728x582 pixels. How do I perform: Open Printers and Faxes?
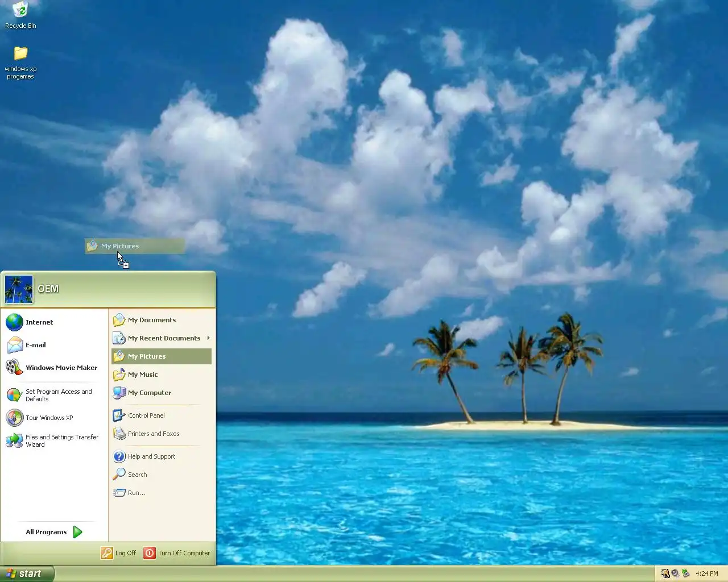162,434
